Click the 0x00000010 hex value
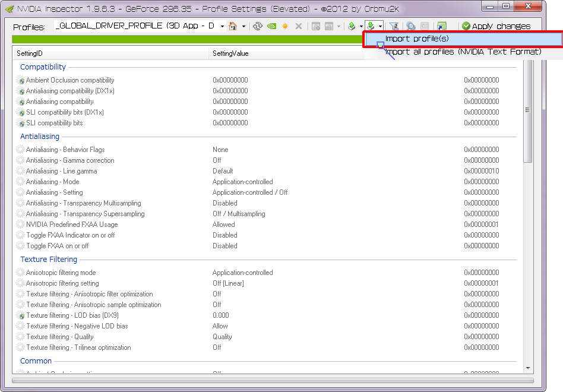The width and height of the screenshot is (563, 392). pyautogui.click(x=482, y=171)
